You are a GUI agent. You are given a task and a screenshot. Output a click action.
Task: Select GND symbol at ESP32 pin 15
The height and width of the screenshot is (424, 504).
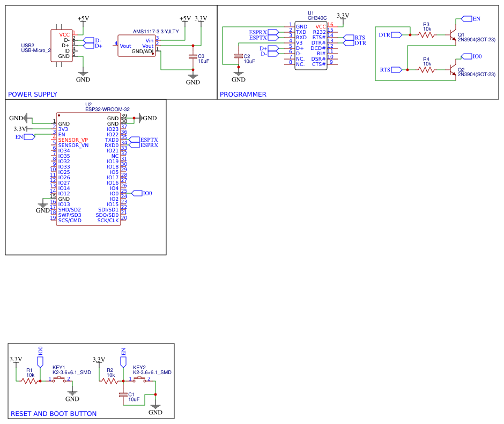click(43, 207)
